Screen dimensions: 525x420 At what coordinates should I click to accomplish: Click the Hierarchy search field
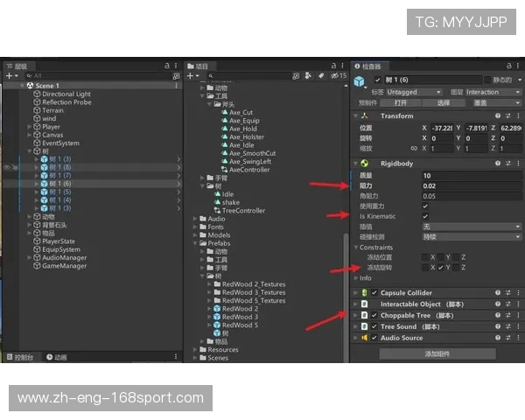99,76
